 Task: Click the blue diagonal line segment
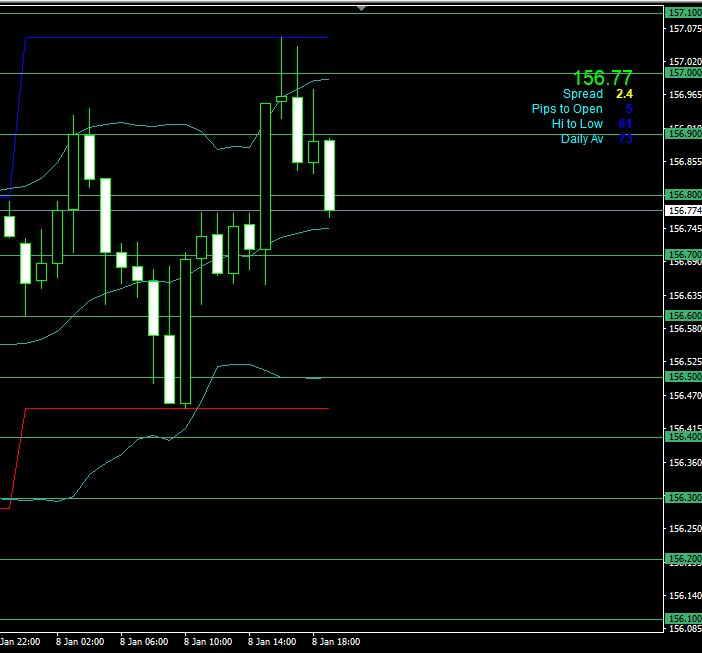click(x=16, y=110)
